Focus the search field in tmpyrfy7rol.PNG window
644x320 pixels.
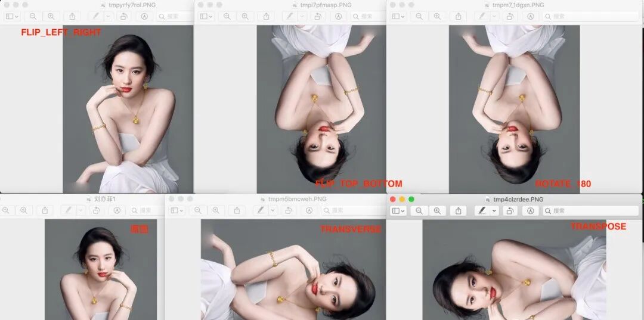[x=175, y=17]
